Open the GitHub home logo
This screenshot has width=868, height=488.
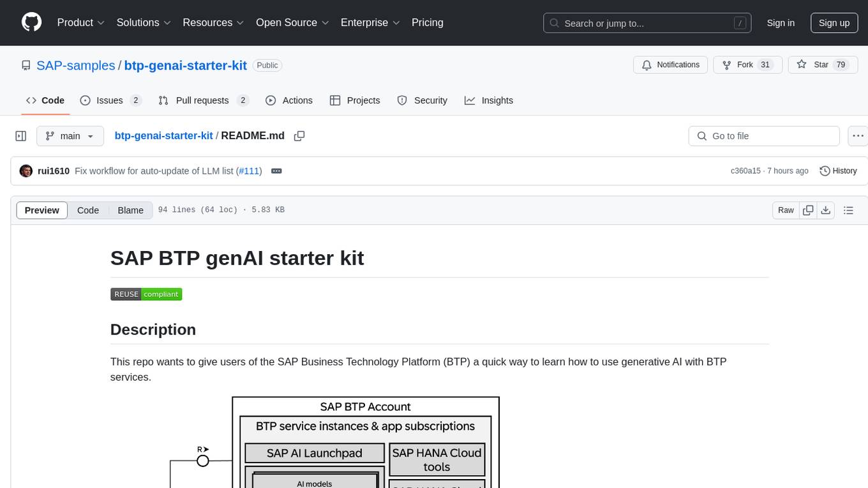point(31,22)
